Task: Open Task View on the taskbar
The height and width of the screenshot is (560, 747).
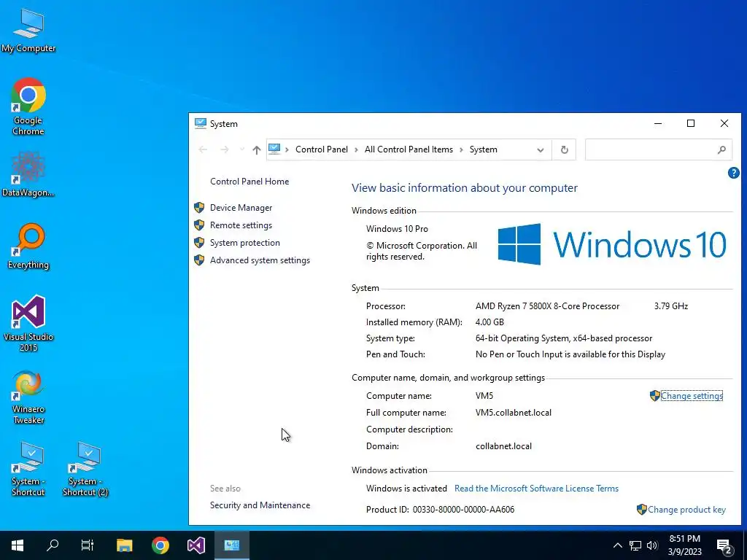Action: pyautogui.click(x=88, y=545)
